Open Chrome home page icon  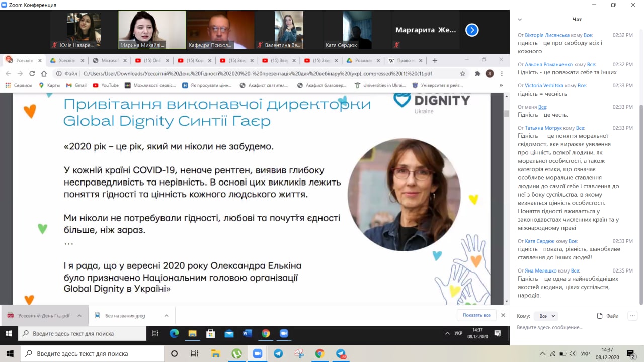pyautogui.click(x=44, y=73)
